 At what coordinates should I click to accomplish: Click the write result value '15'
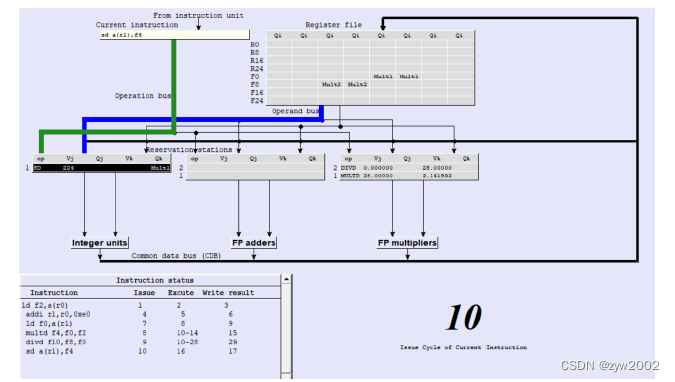tap(233, 333)
